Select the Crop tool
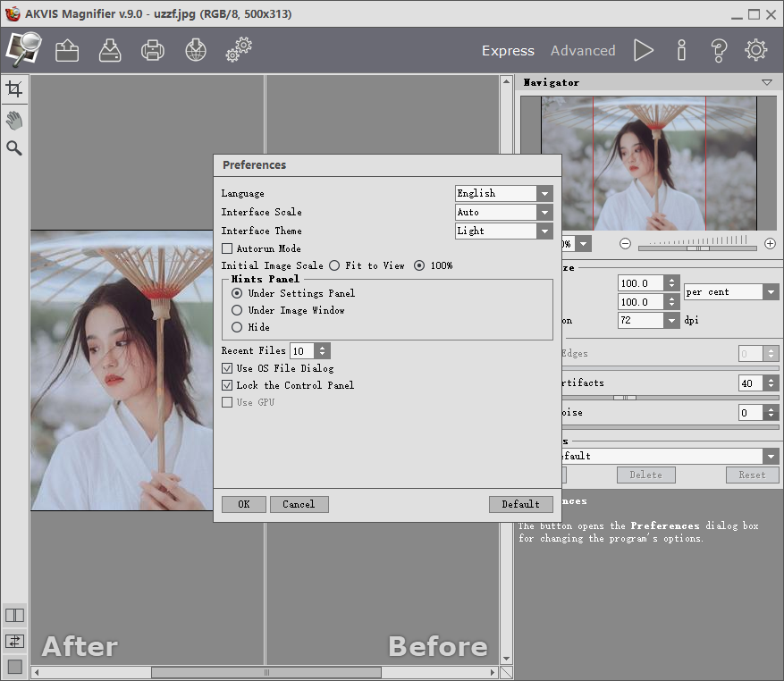Screen dimensions: 784x681 (x=14, y=89)
